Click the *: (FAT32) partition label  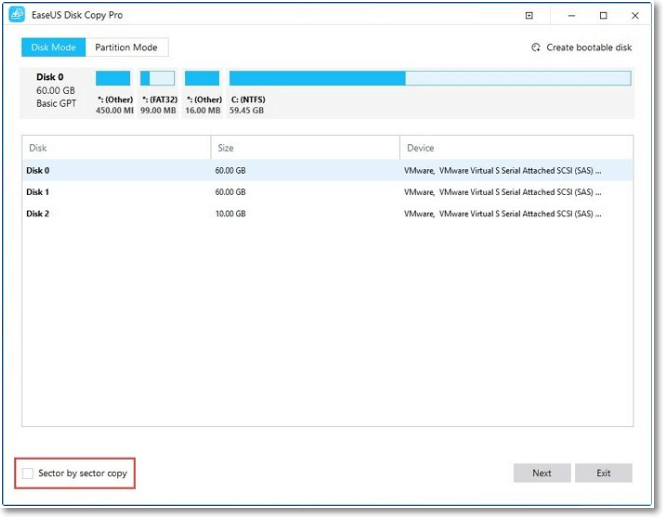pyautogui.click(x=160, y=99)
